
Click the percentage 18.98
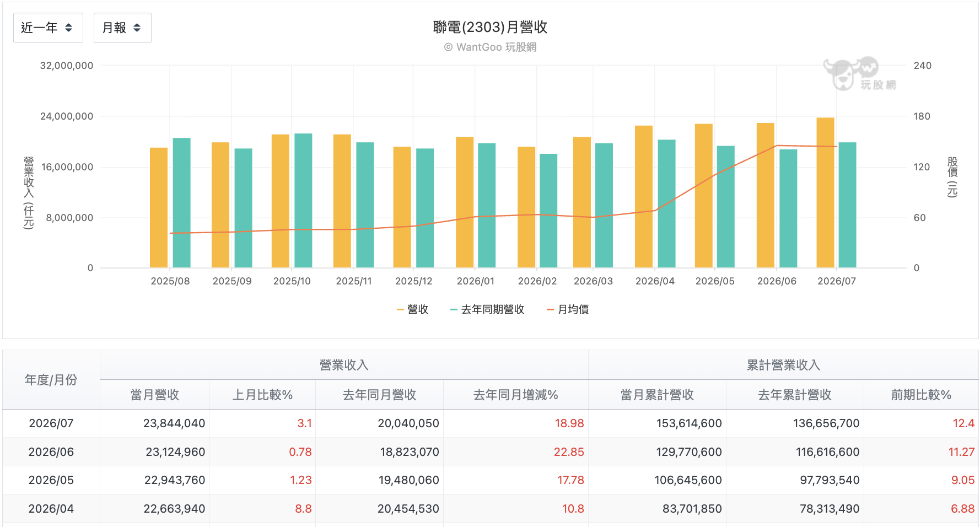(x=569, y=423)
